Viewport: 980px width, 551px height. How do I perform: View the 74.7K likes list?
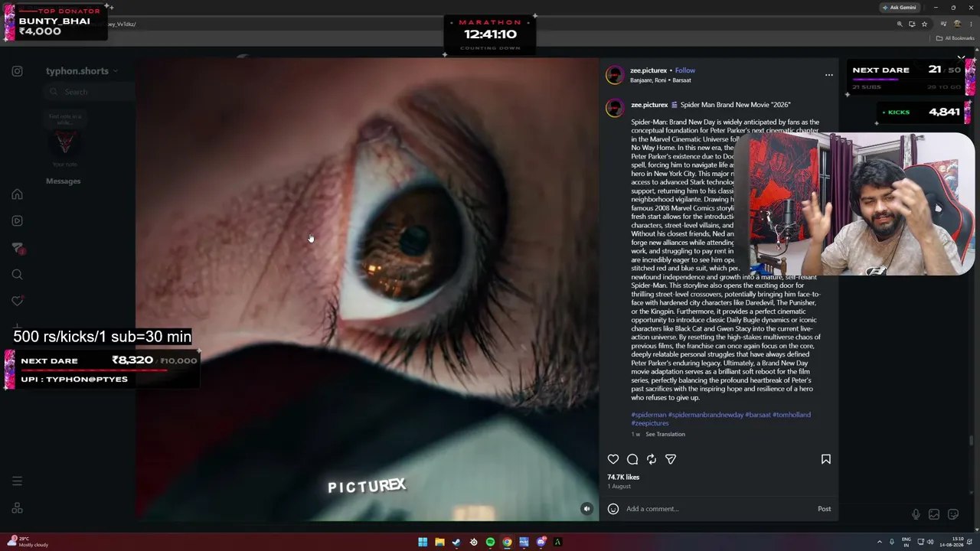[x=623, y=478]
